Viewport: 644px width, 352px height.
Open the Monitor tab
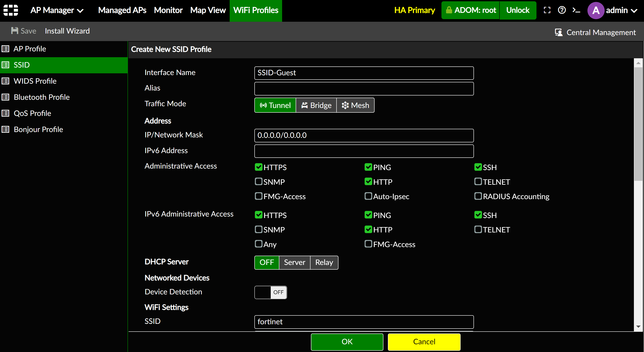pyautogui.click(x=168, y=10)
